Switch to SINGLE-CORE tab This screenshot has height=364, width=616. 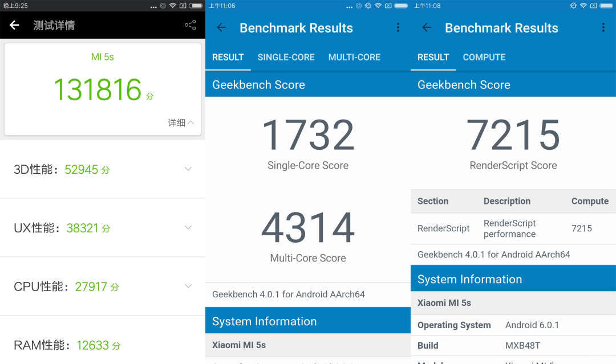[286, 58]
